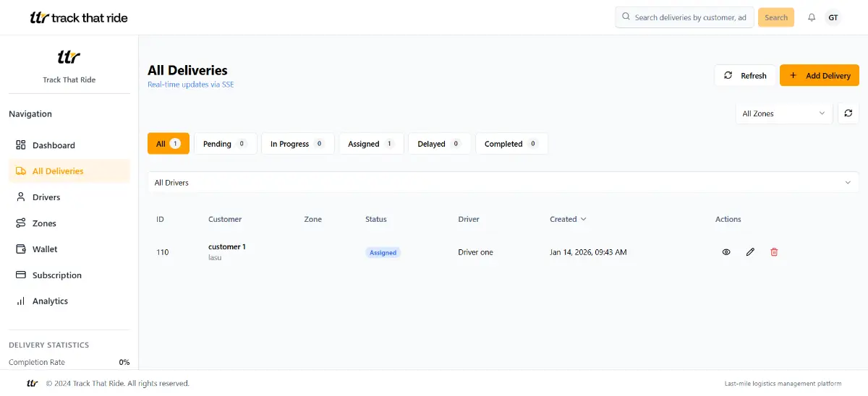This screenshot has height=396, width=868.
Task: Expand the All Drivers dropdown
Action: tap(503, 183)
